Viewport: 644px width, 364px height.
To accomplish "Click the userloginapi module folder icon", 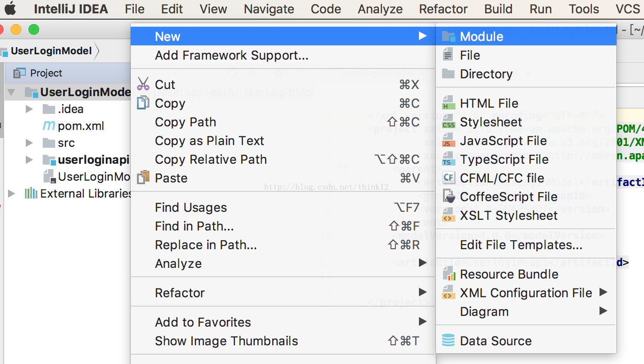I will point(48,160).
